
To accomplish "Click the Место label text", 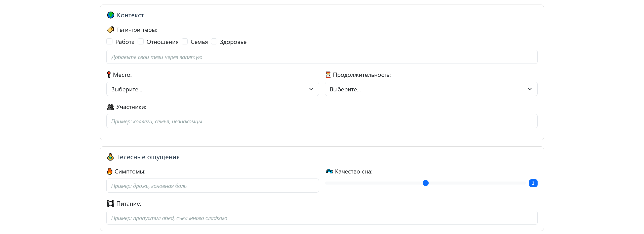I will click(122, 75).
